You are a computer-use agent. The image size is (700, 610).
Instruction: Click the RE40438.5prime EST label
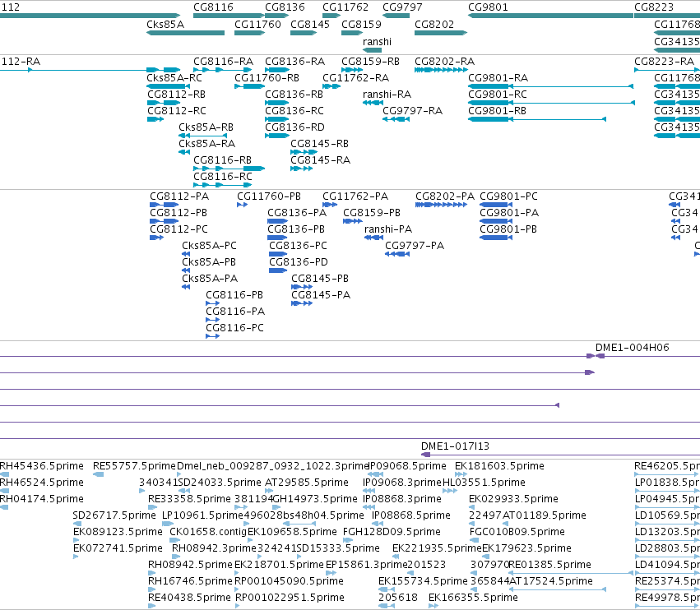189,598
